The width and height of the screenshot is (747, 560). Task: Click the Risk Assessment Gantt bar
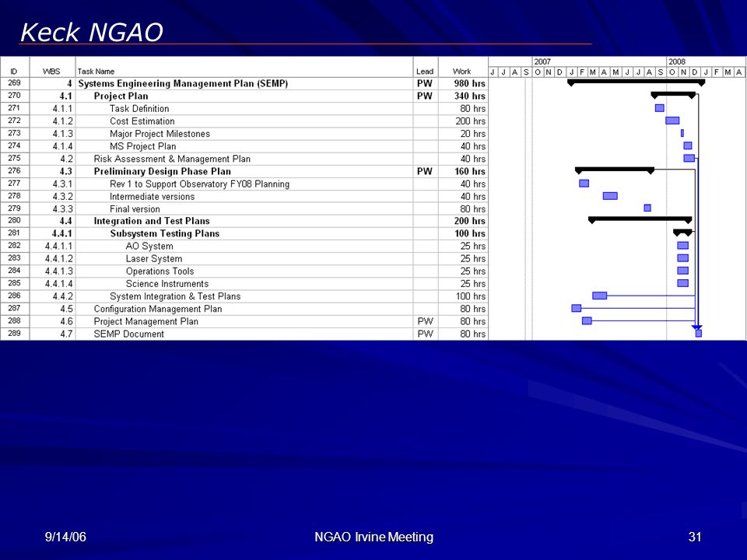689,158
